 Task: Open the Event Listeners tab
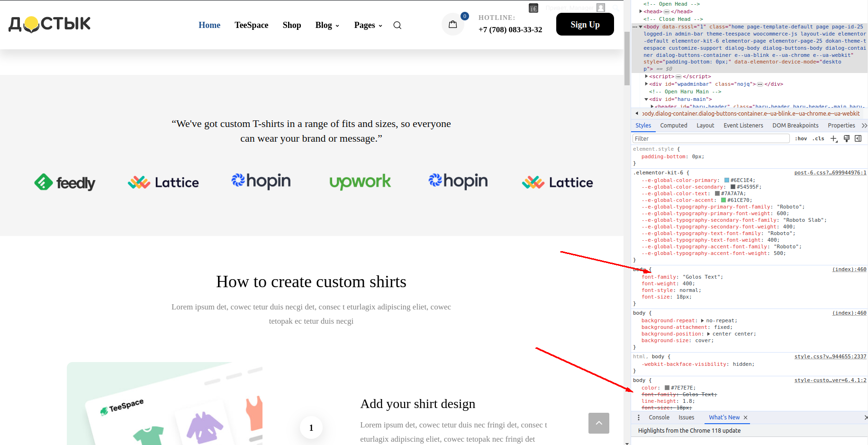[x=743, y=126]
